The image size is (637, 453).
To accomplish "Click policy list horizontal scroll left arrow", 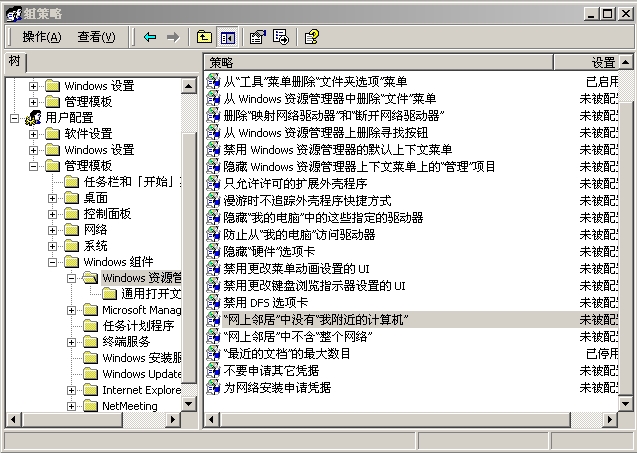I will pos(212,419).
